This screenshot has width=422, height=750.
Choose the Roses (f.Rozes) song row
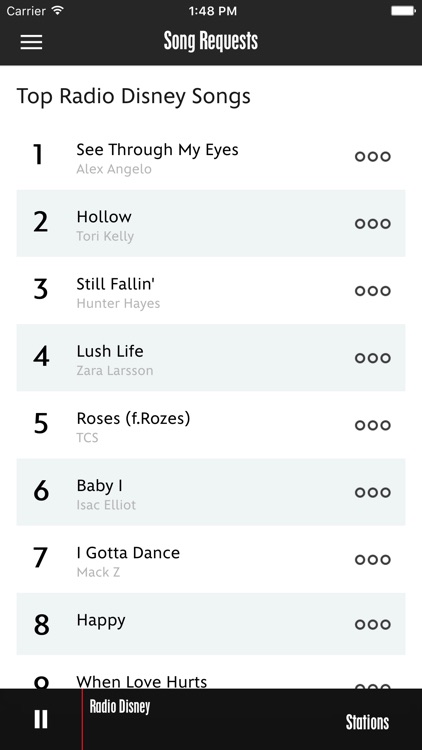pos(211,425)
